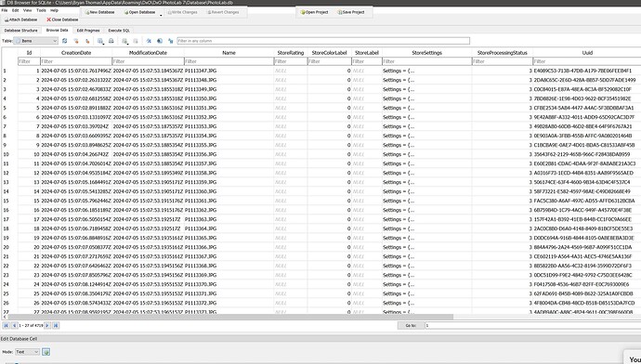Select the cell P1113356.JPG

coord(229,154)
